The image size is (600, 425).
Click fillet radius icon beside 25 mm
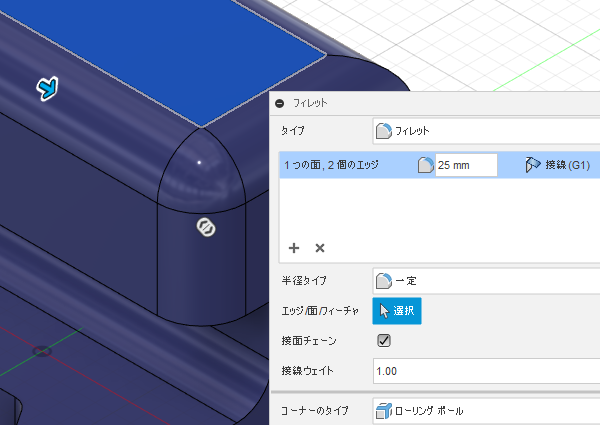(426, 165)
